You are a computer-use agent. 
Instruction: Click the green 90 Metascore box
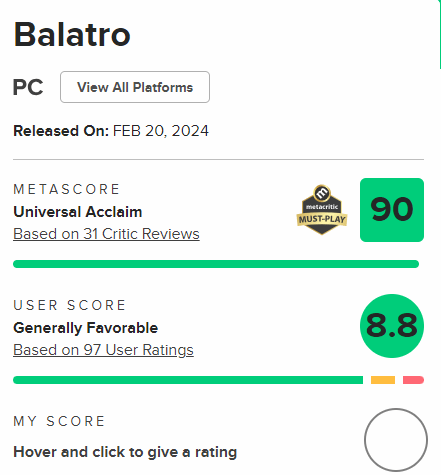[392, 210]
